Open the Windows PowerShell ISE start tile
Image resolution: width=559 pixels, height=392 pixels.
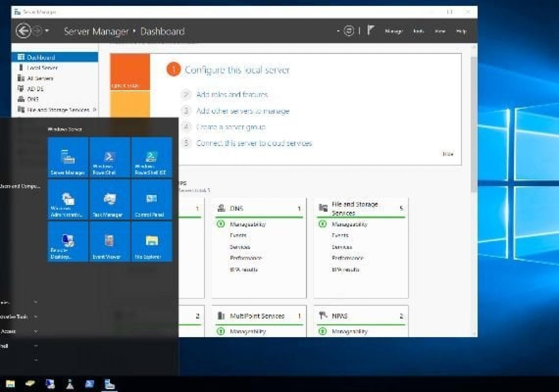coord(151,158)
